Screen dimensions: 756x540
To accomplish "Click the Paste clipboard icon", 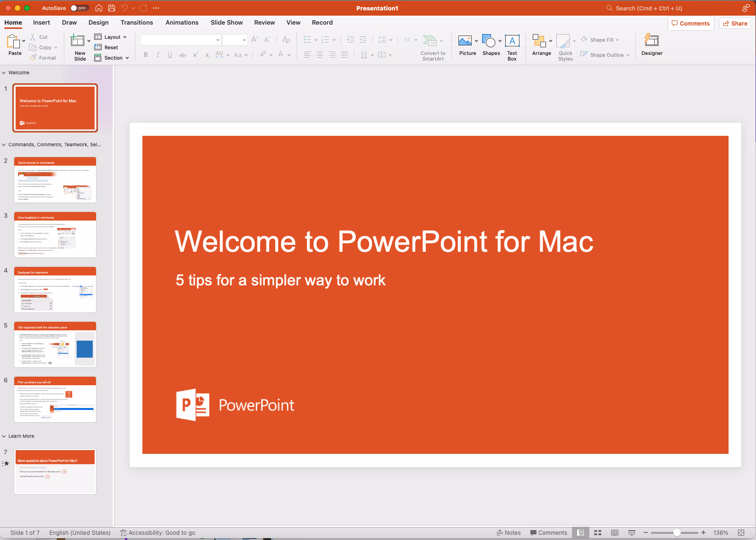I will click(13, 42).
